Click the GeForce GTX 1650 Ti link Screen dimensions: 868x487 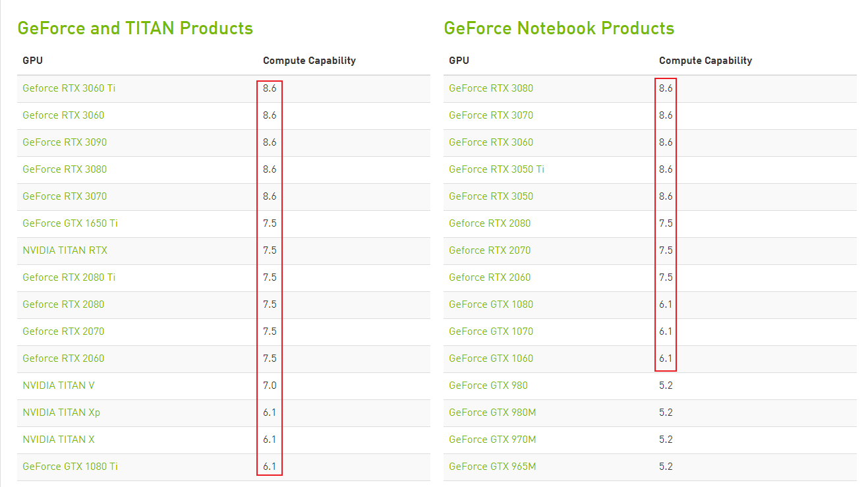(x=71, y=223)
